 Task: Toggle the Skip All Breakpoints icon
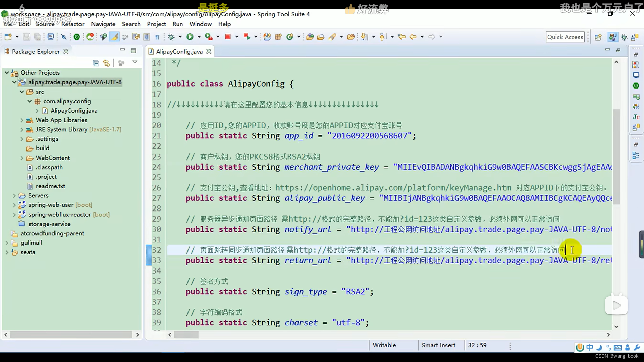tap(63, 37)
